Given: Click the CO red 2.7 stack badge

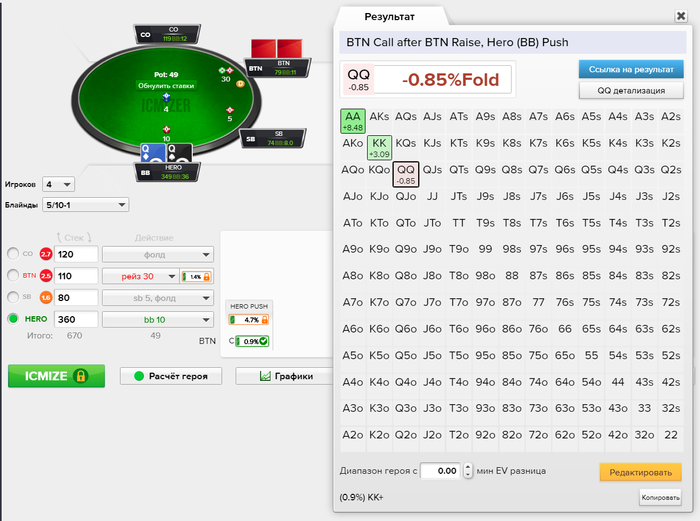Looking at the screenshot, I should pyautogui.click(x=46, y=254).
